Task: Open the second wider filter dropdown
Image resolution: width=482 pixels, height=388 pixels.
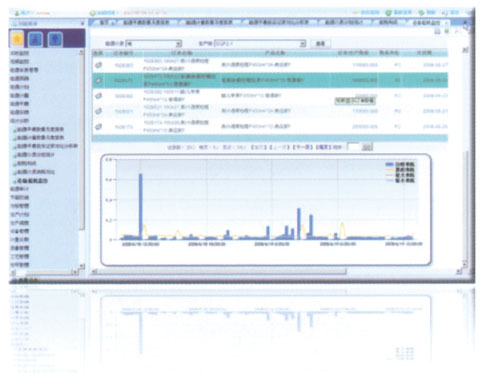Action: click(260, 44)
